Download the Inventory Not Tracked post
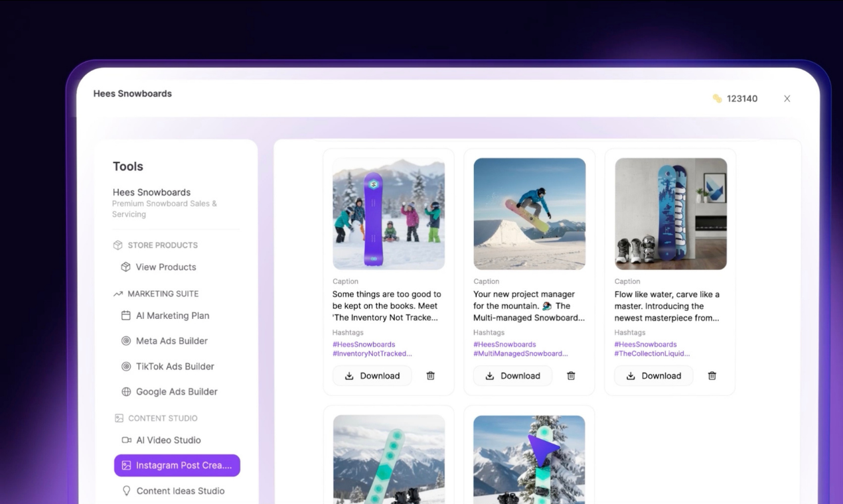This screenshot has height=504, width=843. click(x=372, y=375)
